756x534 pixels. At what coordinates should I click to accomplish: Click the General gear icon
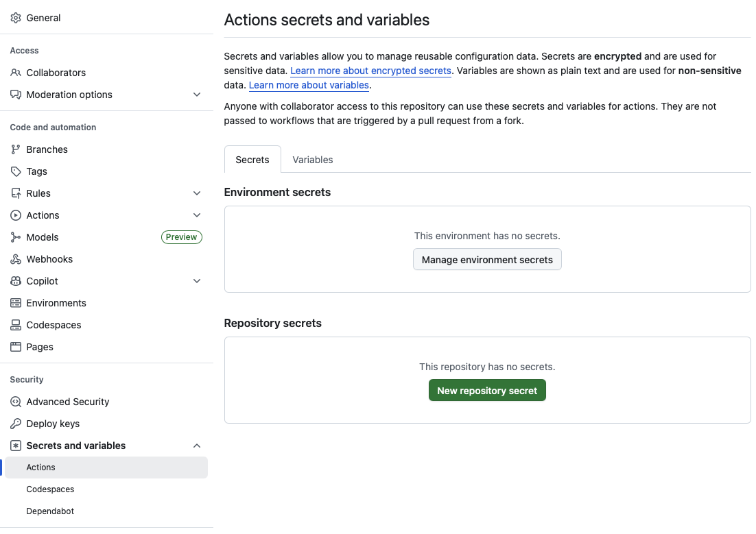pyautogui.click(x=16, y=18)
